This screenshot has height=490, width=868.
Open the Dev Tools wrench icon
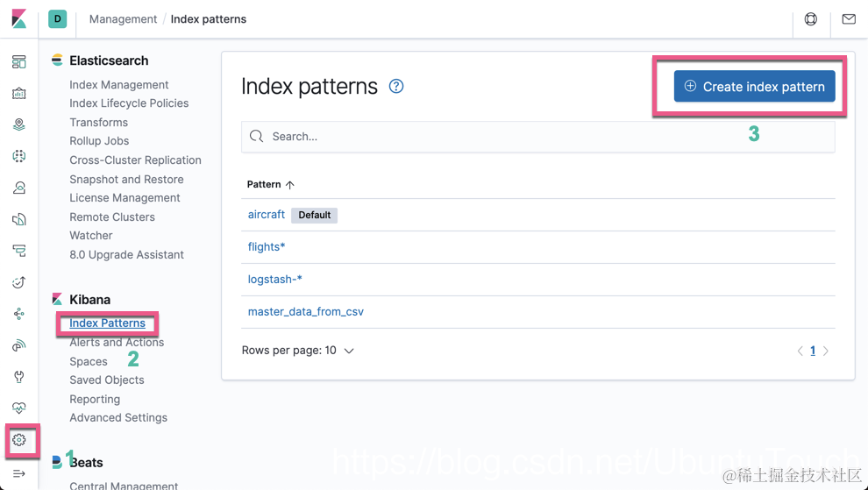(x=18, y=377)
